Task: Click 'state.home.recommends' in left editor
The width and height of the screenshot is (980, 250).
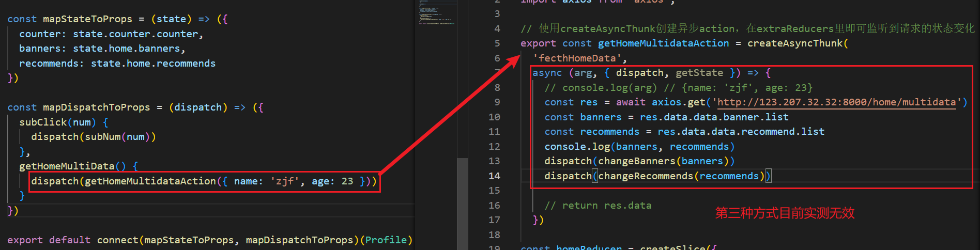Action: [153, 64]
